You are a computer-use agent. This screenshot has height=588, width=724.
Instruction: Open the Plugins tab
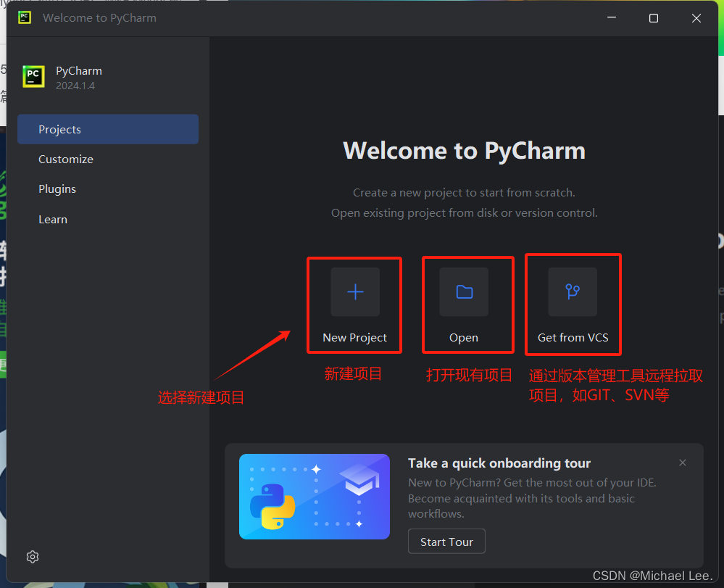tap(108, 189)
